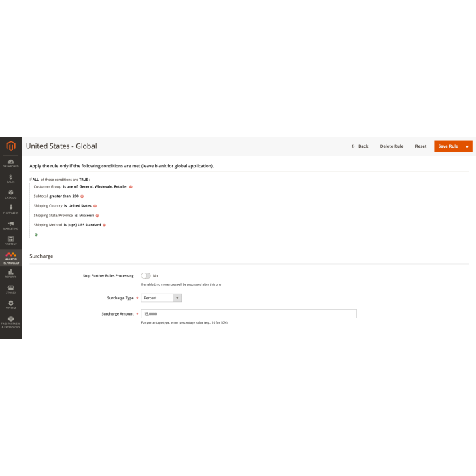
Task: Click the Reset button
Action: [x=421, y=146]
